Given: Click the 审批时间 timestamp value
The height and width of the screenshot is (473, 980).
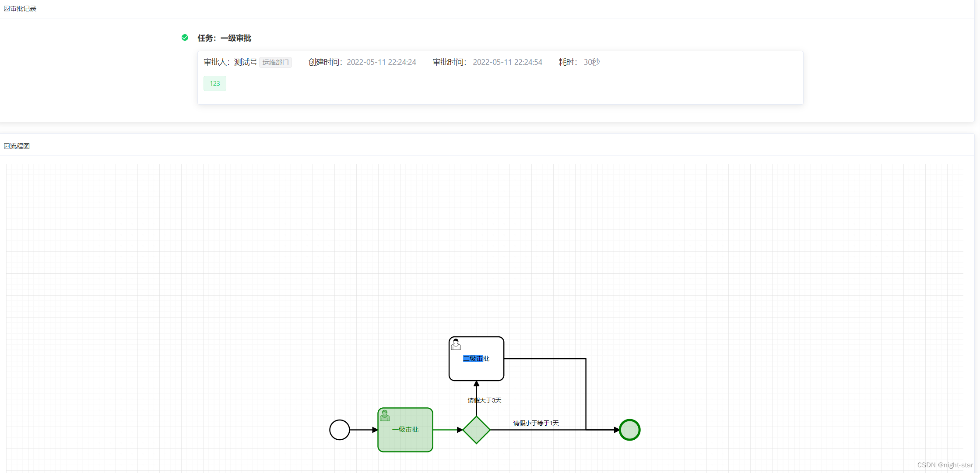Looking at the screenshot, I should point(507,62).
